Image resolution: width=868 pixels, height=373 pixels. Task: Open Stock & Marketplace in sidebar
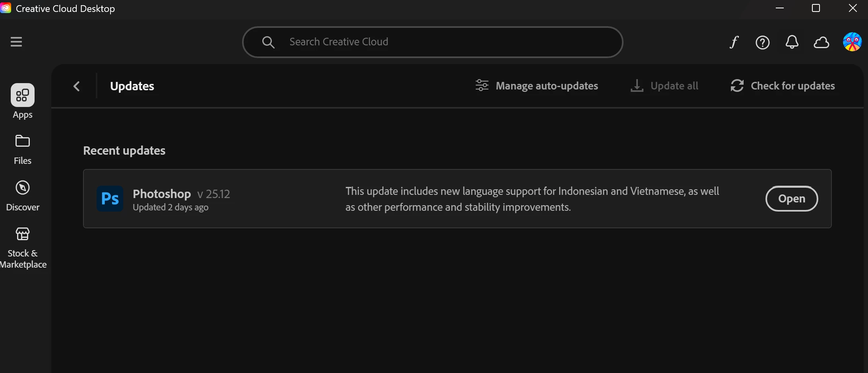point(23,248)
